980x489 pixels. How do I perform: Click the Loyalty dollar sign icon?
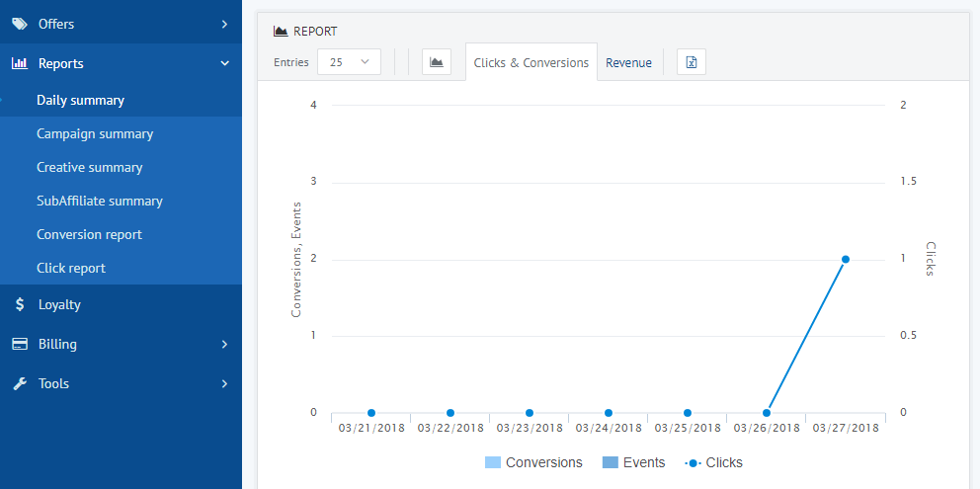click(x=19, y=304)
